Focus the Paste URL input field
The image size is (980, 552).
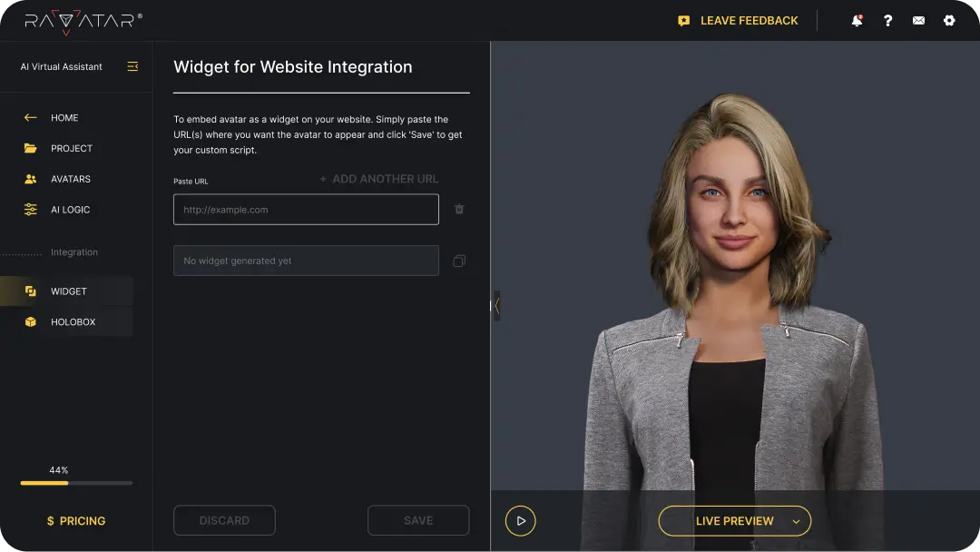coord(306,210)
